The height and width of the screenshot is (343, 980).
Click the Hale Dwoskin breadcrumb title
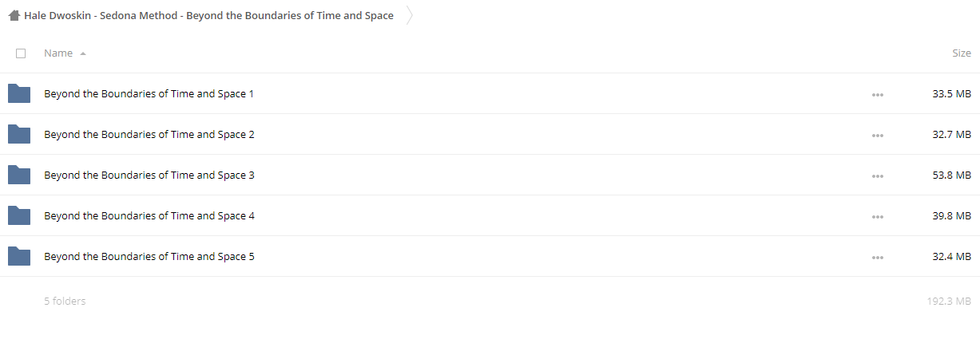tap(208, 15)
